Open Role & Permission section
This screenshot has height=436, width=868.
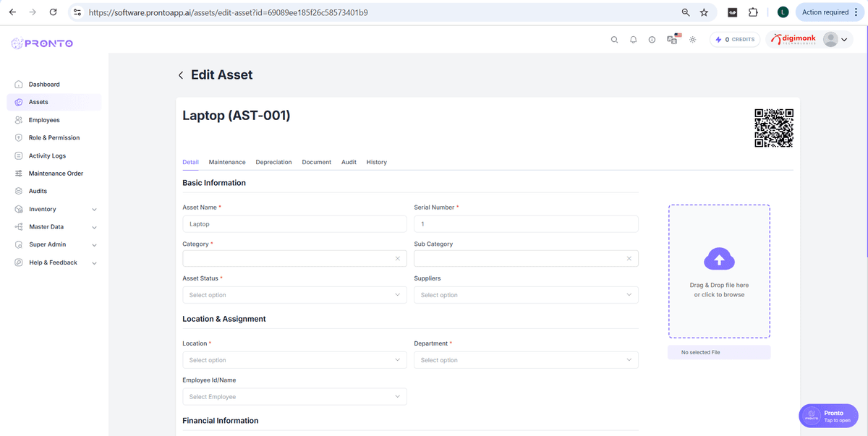tap(54, 137)
